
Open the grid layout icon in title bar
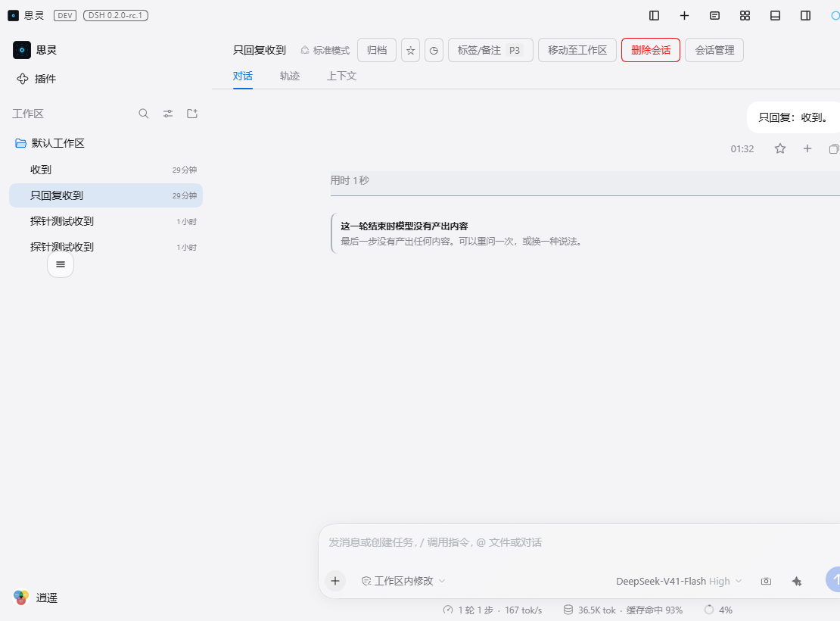point(745,16)
